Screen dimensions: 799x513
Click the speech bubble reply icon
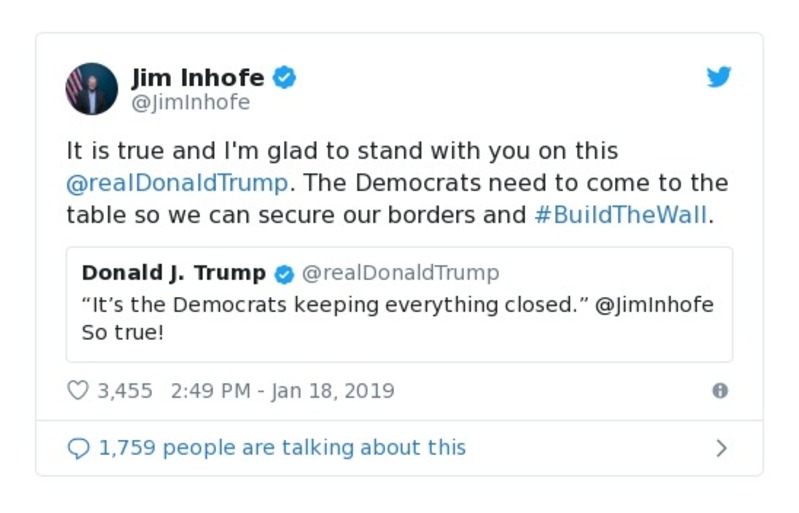pos(78,448)
